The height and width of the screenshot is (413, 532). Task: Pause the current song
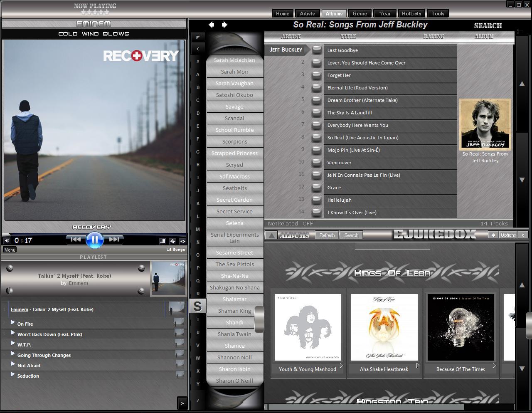point(94,240)
